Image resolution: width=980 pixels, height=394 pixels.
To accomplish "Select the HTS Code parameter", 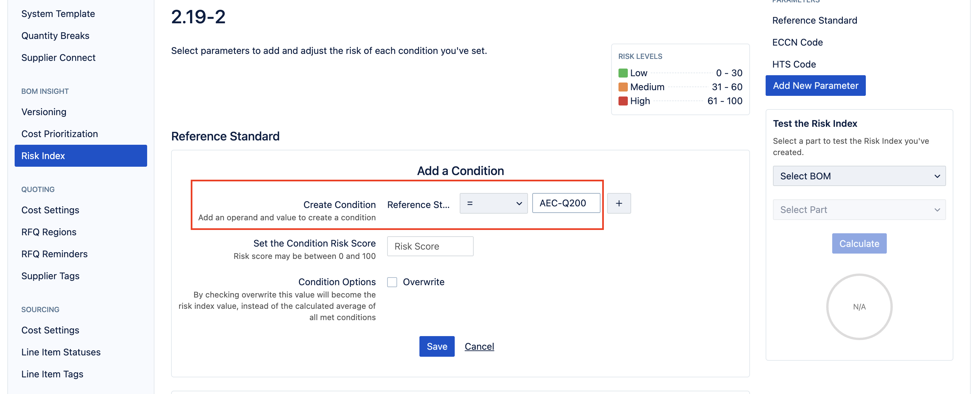I will [794, 64].
